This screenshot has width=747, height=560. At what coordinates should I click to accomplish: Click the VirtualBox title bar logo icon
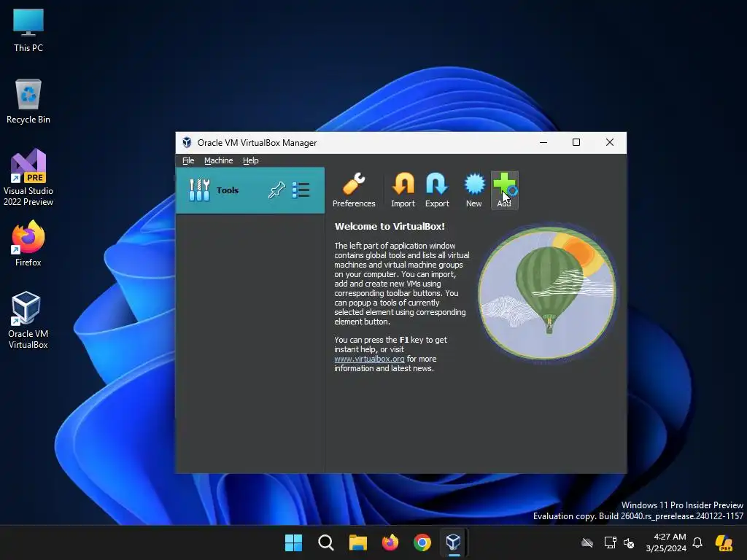187,142
